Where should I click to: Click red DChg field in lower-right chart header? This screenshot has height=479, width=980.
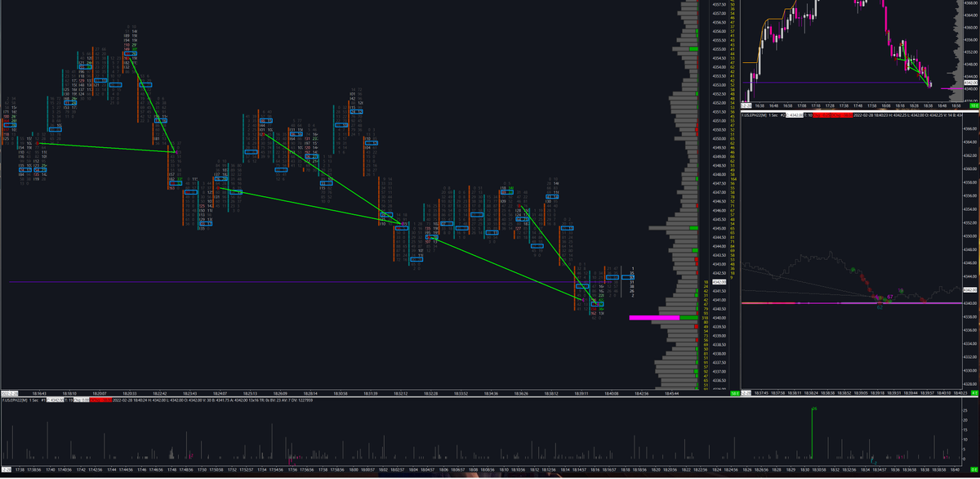pos(842,115)
